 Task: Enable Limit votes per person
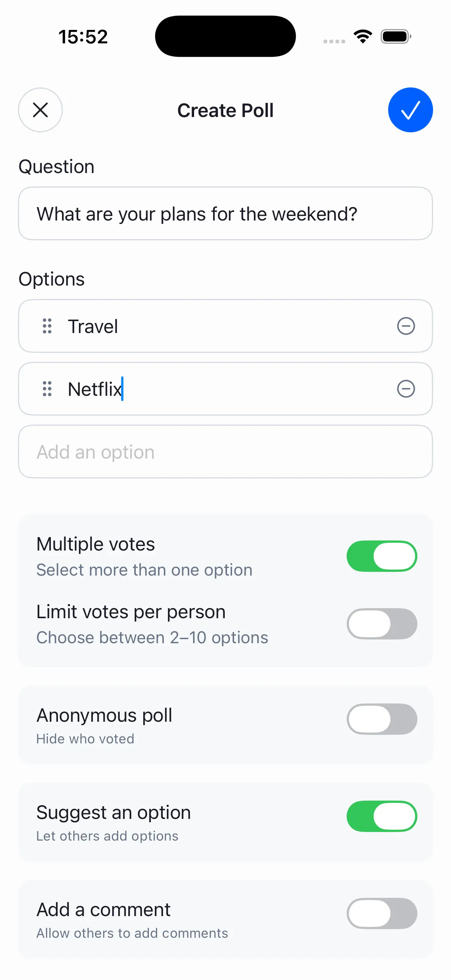pyautogui.click(x=382, y=623)
